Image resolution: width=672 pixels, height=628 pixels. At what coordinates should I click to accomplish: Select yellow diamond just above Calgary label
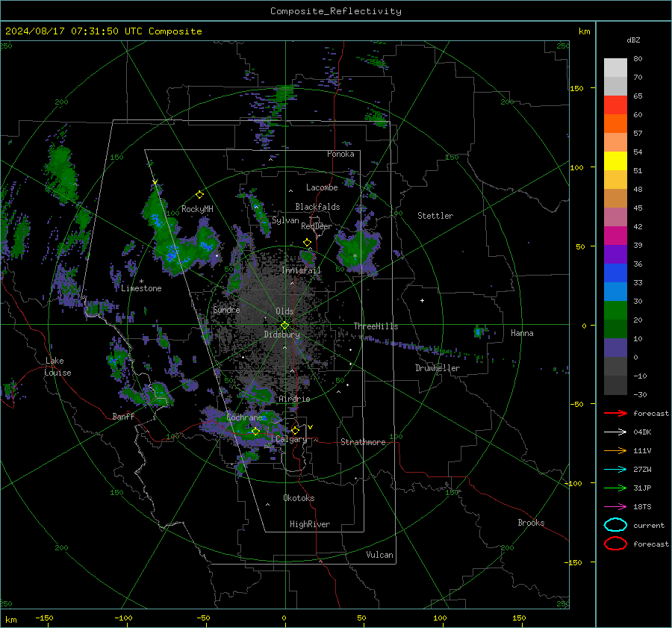[x=295, y=430]
